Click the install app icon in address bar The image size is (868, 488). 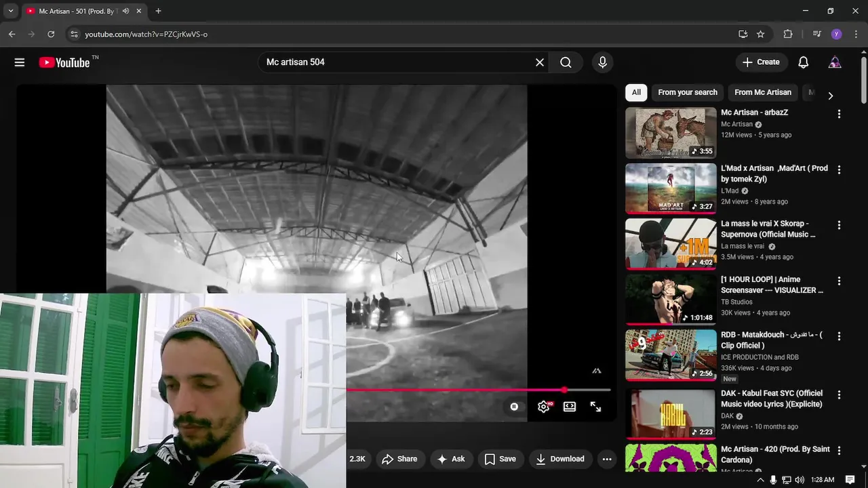tap(743, 34)
